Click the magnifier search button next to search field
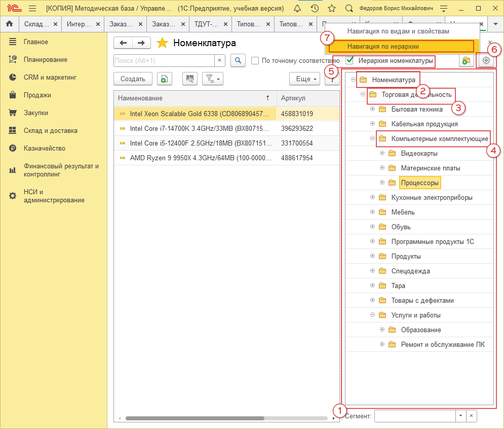This screenshot has width=504, height=429. (238, 61)
